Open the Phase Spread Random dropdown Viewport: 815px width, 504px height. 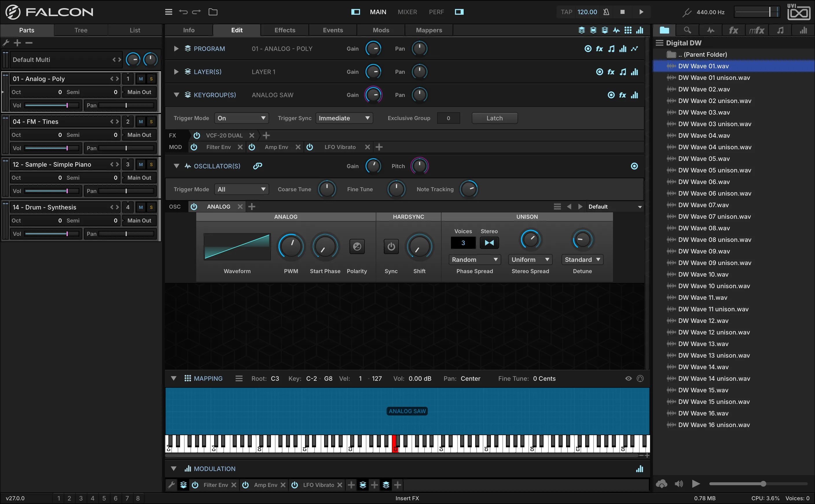pos(475,260)
